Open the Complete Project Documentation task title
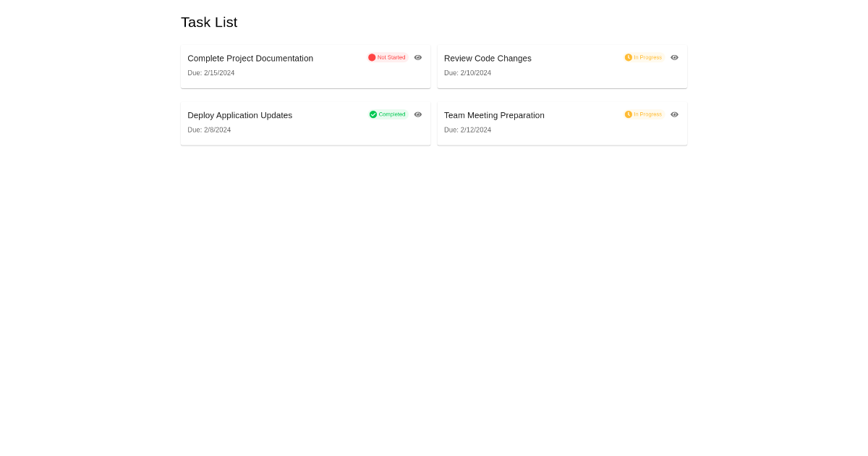The image size is (868, 456). click(250, 59)
